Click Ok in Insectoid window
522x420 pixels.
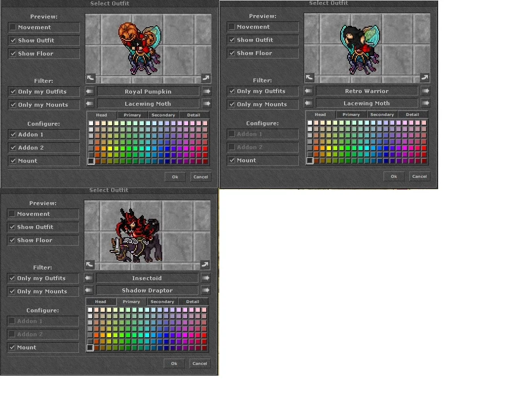[x=174, y=363]
